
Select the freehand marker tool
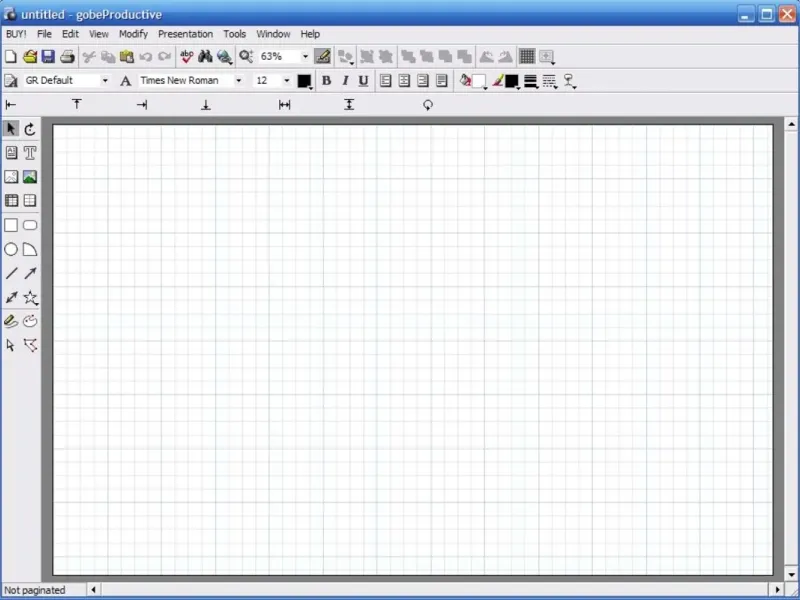coord(11,321)
